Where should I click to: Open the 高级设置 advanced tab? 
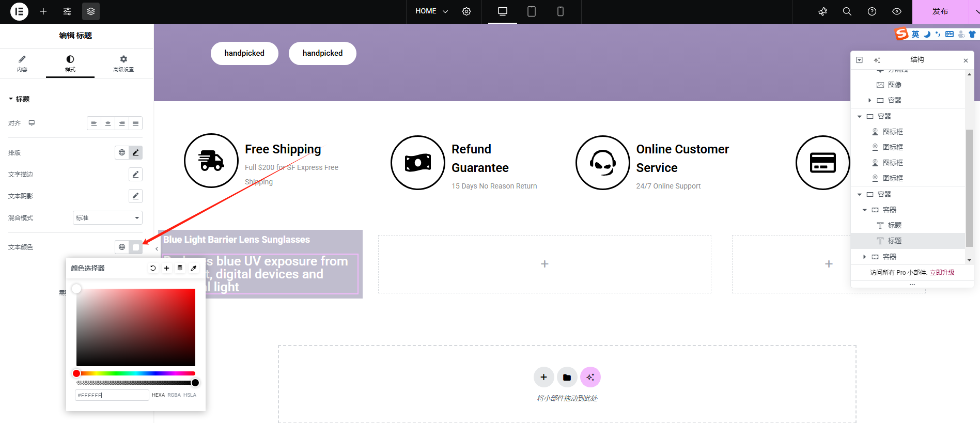coord(123,64)
